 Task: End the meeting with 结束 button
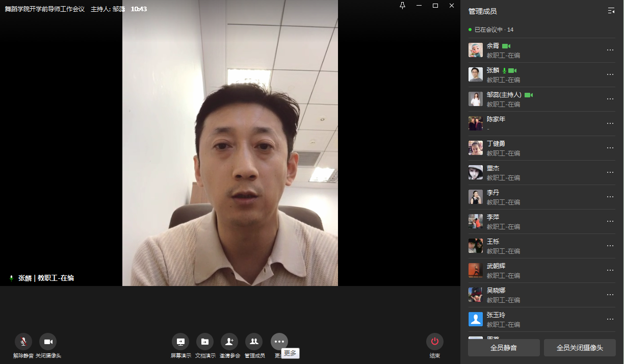coord(435,342)
